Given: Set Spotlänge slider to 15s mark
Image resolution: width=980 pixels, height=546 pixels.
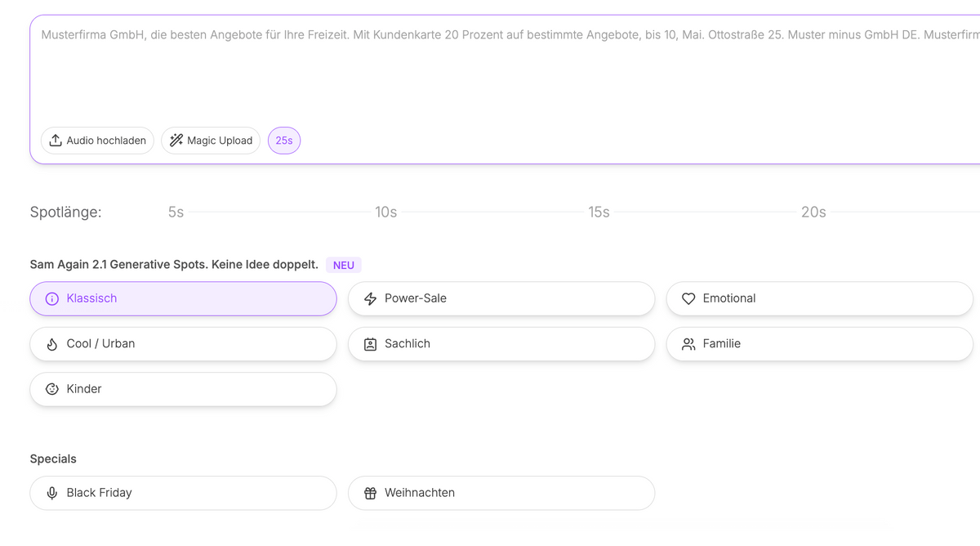Looking at the screenshot, I should pyautogui.click(x=599, y=213).
